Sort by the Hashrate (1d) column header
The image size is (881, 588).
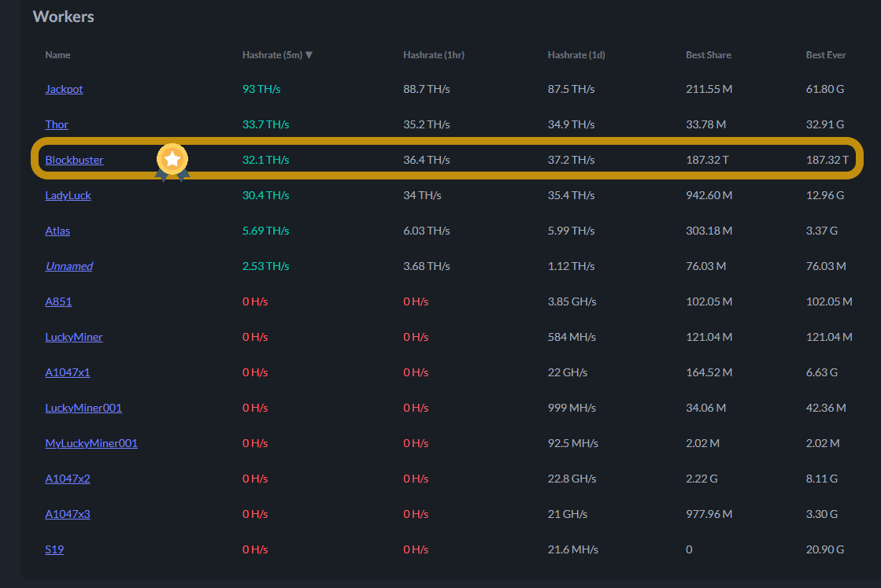point(576,55)
